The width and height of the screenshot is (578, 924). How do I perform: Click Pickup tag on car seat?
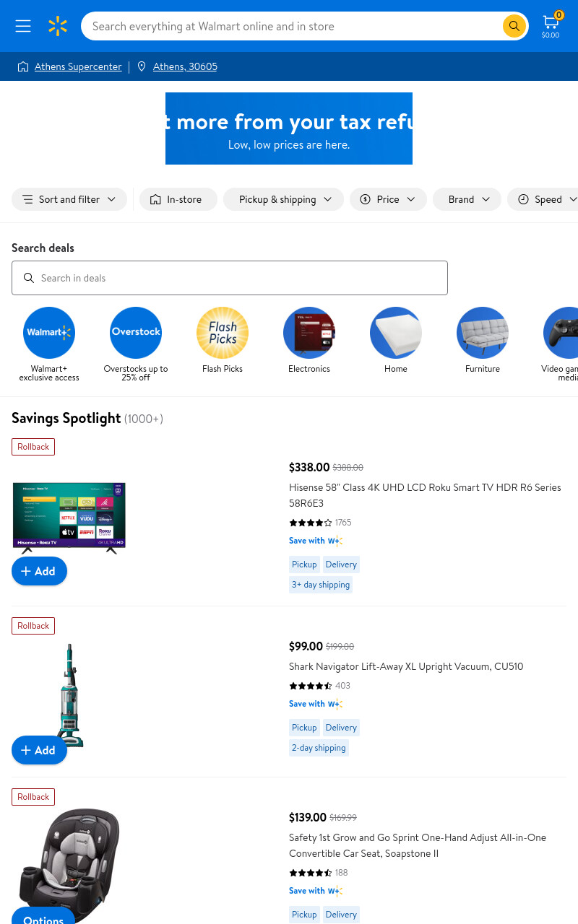304,915
